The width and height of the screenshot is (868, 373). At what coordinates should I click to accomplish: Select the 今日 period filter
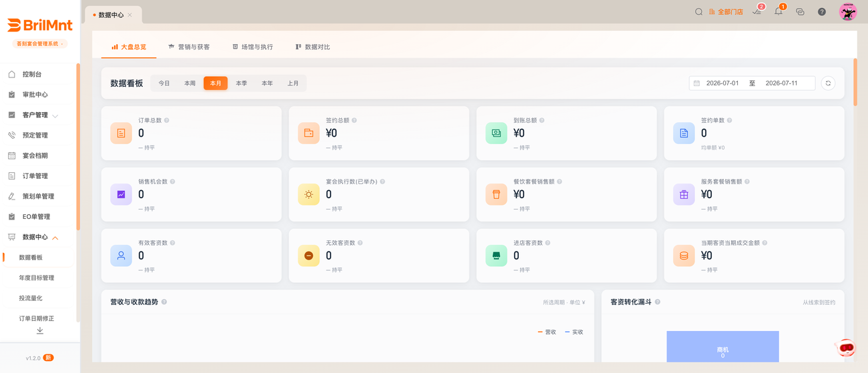click(164, 83)
